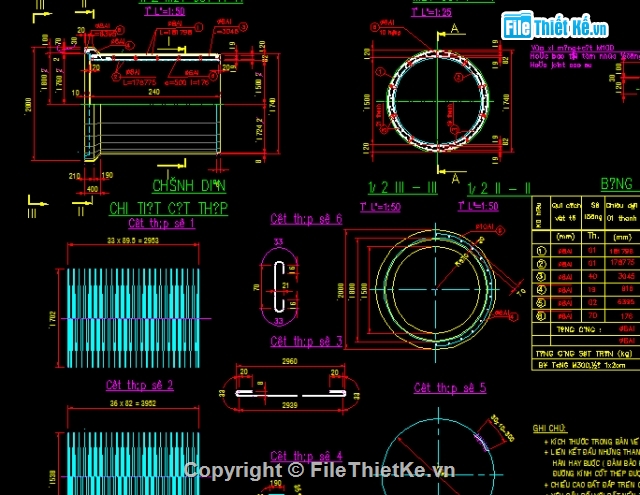Click table cell value '3045'

[626, 276]
